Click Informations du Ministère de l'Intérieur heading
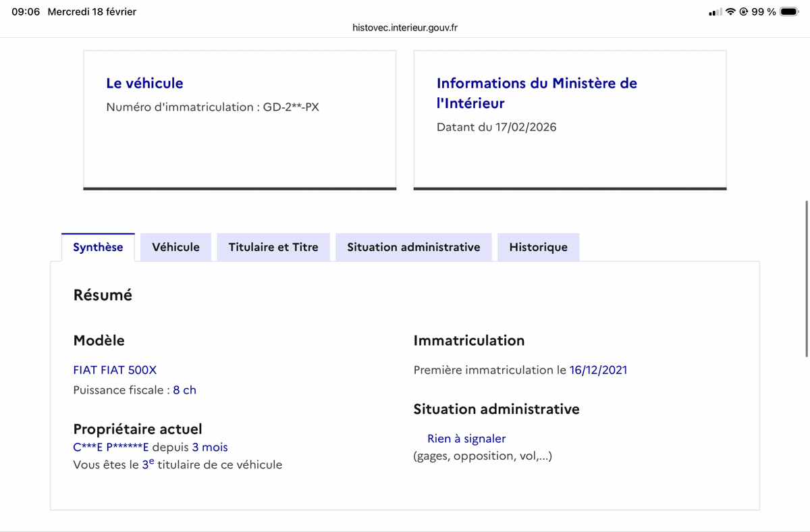The height and width of the screenshot is (532, 810). click(x=537, y=92)
